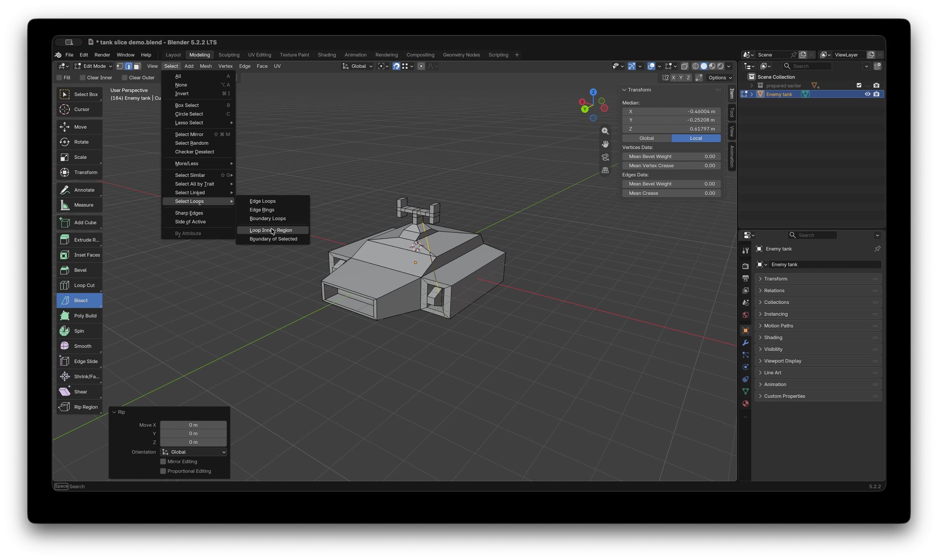Image resolution: width=938 pixels, height=560 pixels.
Task: Open the Orientation Global dropdown in Rip panel
Action: (x=193, y=452)
